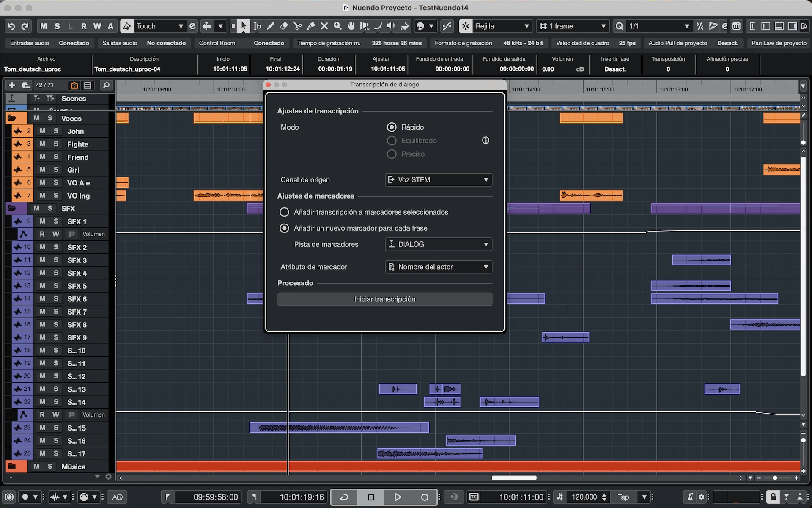Choose Añadir transcripción a marcadores seleccionados
Viewport: 812px width, 508px height.
(x=284, y=212)
